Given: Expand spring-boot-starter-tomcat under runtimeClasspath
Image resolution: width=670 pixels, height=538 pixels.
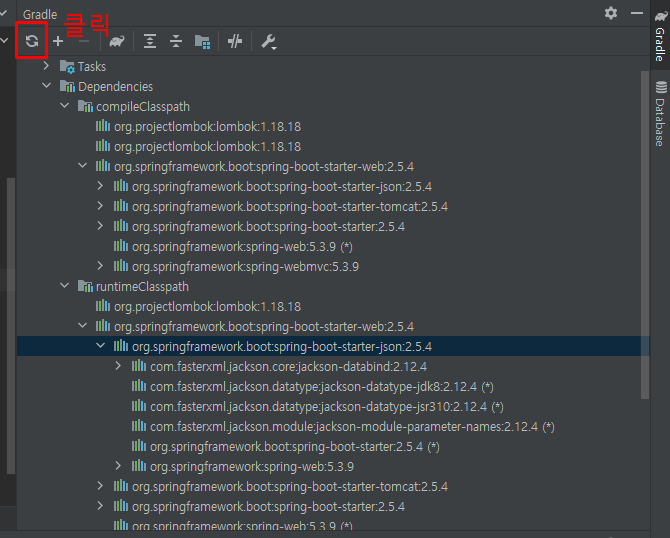Looking at the screenshot, I should [100, 486].
